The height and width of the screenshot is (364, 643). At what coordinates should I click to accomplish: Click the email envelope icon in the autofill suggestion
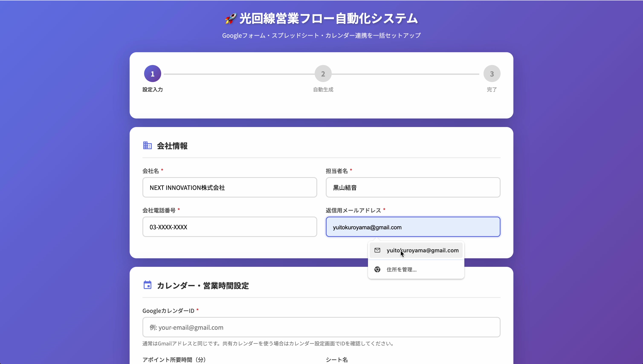[377, 250]
